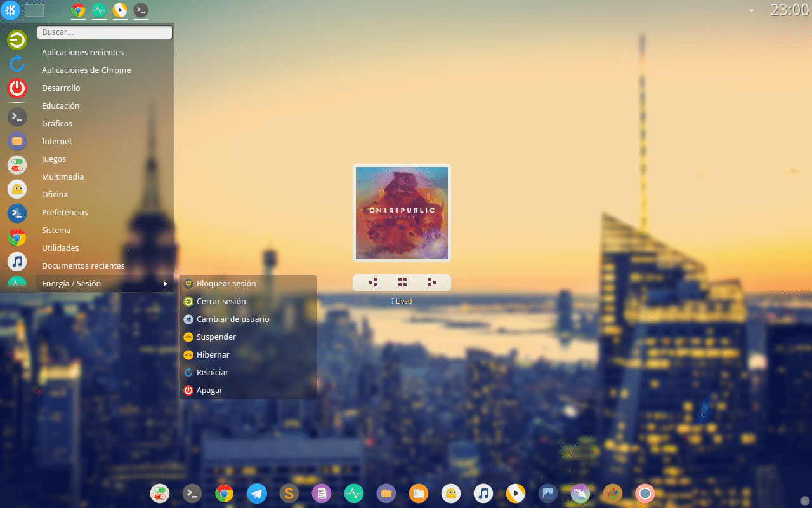Launch Chrome from the bottom dock

point(225,493)
